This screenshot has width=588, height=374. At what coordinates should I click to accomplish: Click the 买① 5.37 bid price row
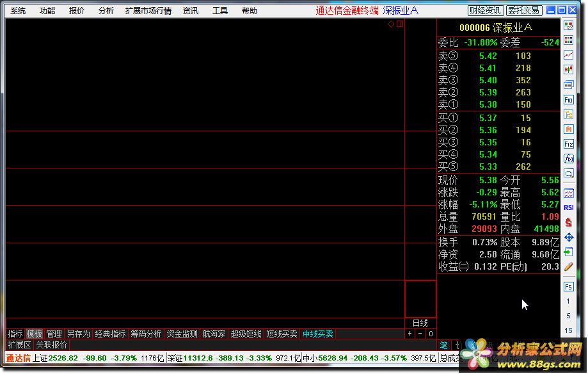point(498,118)
